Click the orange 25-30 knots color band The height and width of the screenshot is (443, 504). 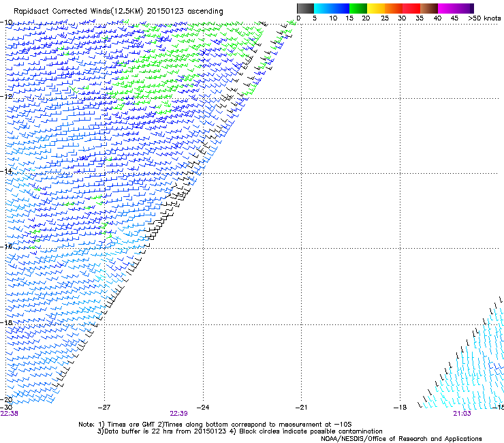pyautogui.click(x=394, y=8)
